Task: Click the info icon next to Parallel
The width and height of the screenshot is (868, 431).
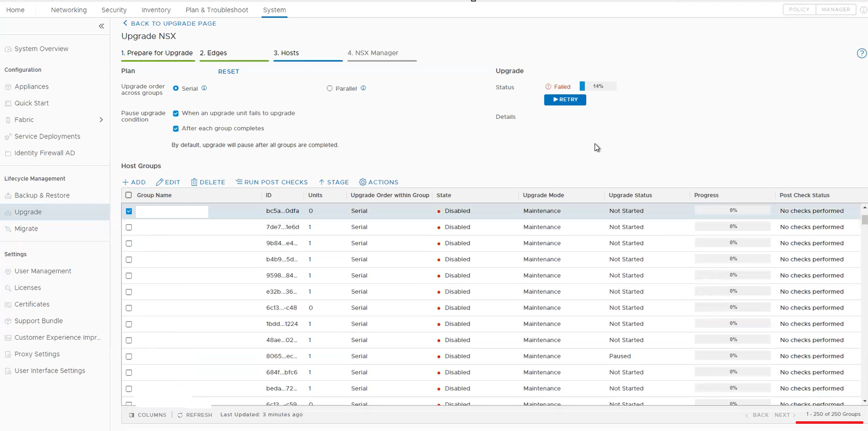Action: (363, 88)
